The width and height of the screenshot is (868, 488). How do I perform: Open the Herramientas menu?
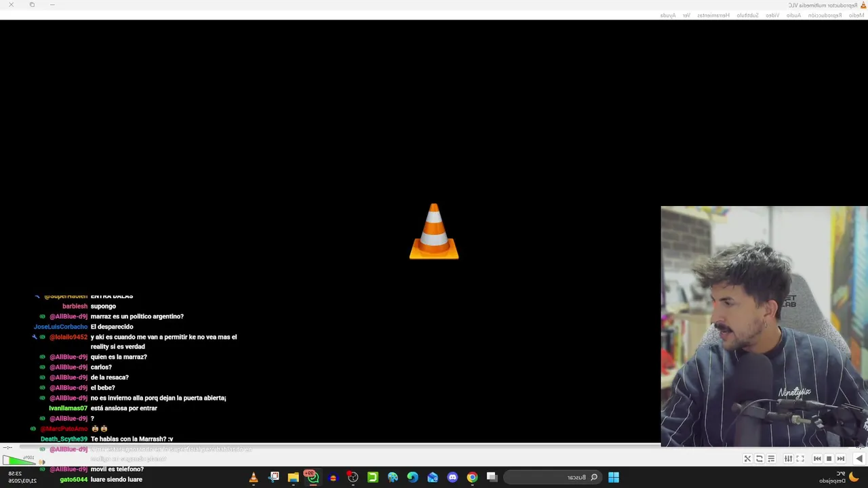[713, 15]
